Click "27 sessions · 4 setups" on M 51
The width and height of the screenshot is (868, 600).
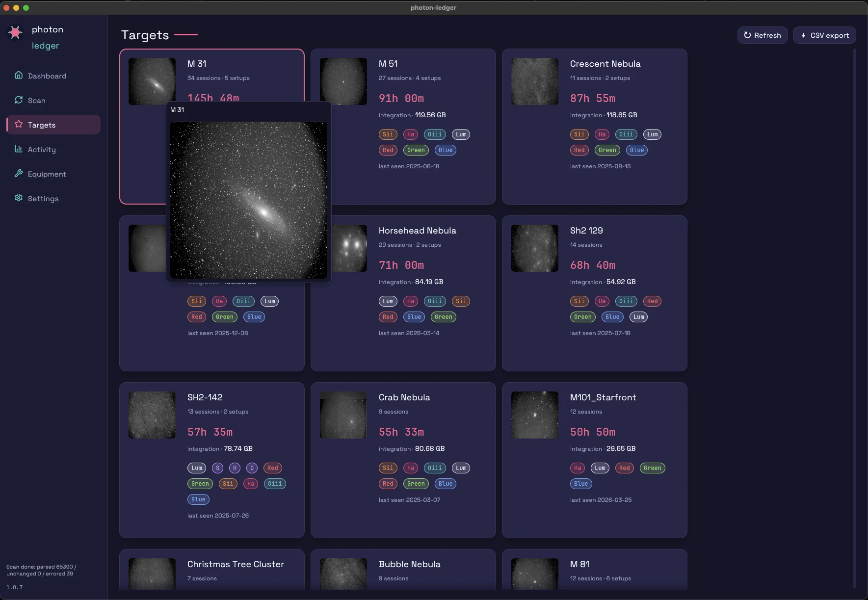(410, 78)
